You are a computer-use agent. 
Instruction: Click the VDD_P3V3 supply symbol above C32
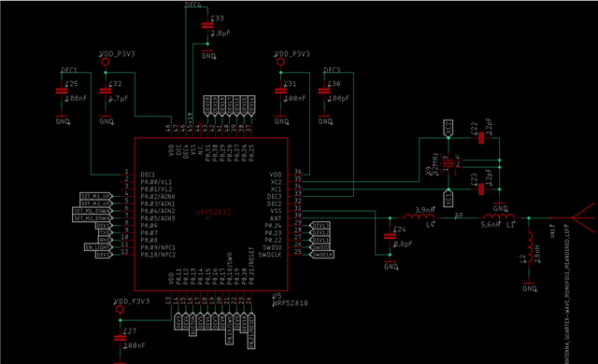point(106,62)
